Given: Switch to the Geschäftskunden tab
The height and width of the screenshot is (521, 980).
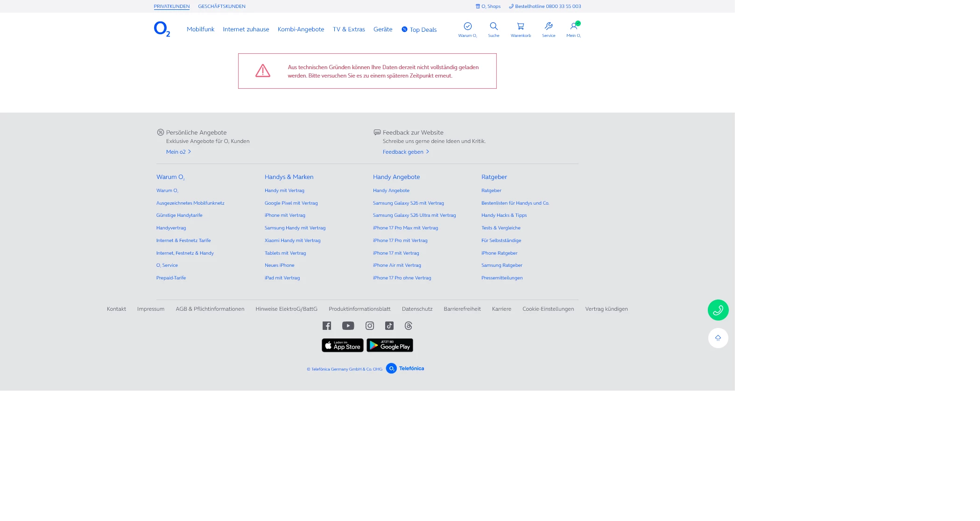Looking at the screenshot, I should tap(221, 7).
